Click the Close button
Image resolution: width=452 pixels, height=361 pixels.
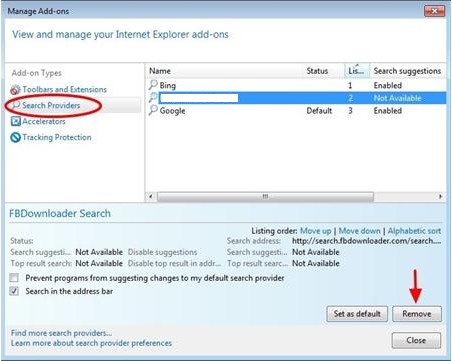[416, 340]
